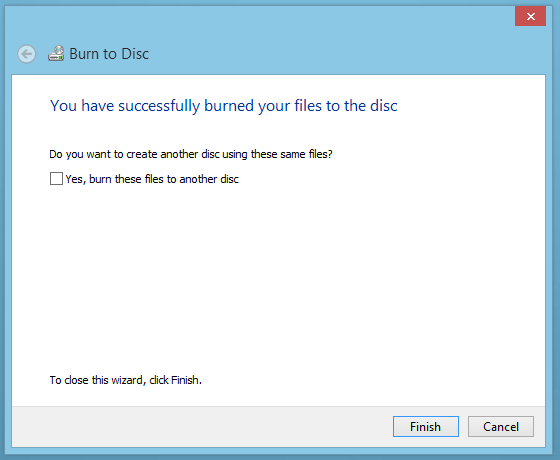Close the Burn to Disc window
Viewport: 560px width, 460px height.
click(530, 16)
